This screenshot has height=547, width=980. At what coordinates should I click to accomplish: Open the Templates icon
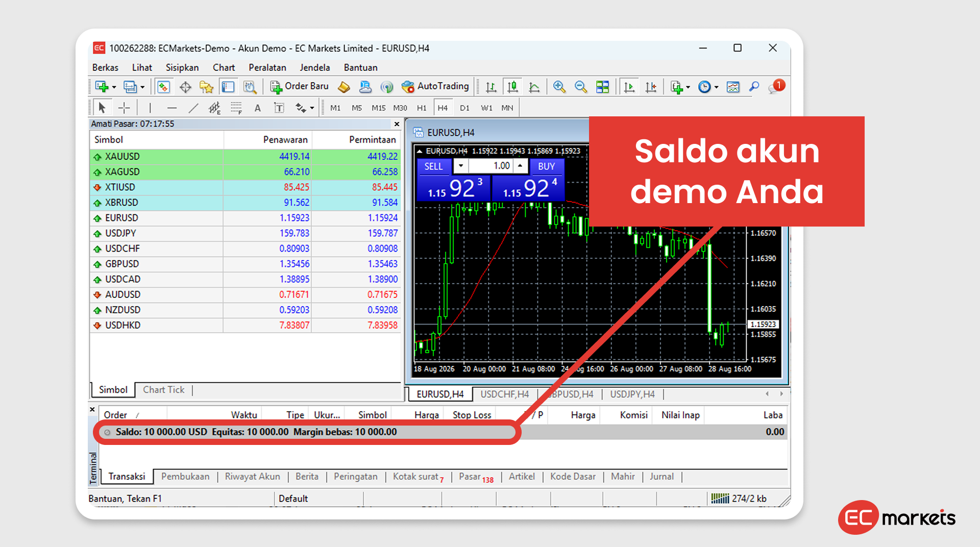(733, 87)
